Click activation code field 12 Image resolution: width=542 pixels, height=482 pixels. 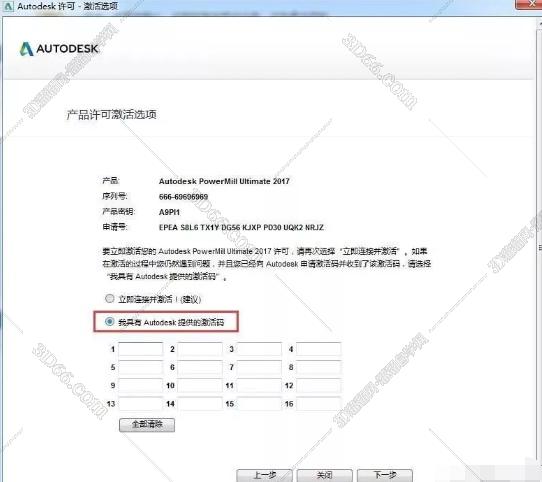pyautogui.click(x=319, y=385)
